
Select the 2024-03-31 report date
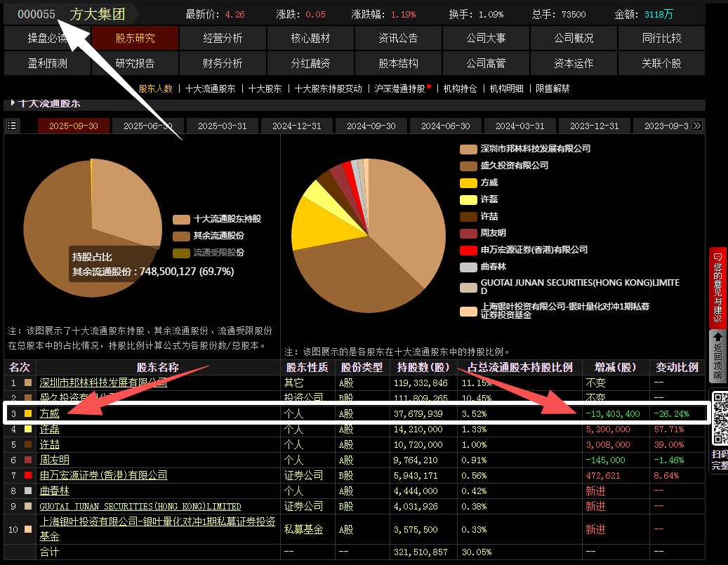(520, 126)
